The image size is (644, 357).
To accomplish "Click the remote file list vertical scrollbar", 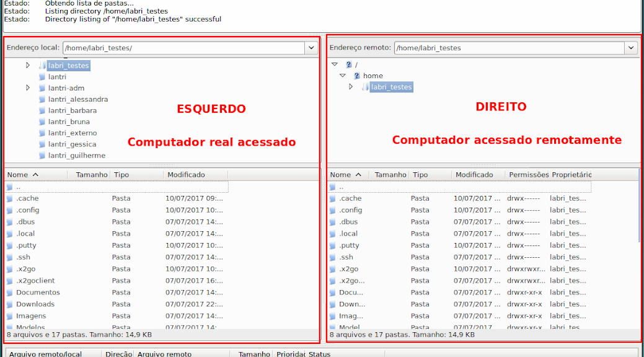I will coord(639,211).
